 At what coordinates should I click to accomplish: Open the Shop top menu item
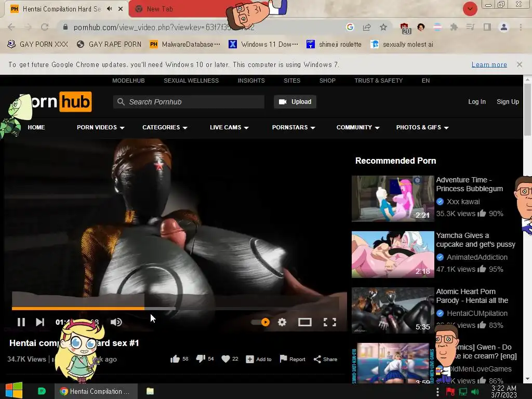click(x=327, y=81)
